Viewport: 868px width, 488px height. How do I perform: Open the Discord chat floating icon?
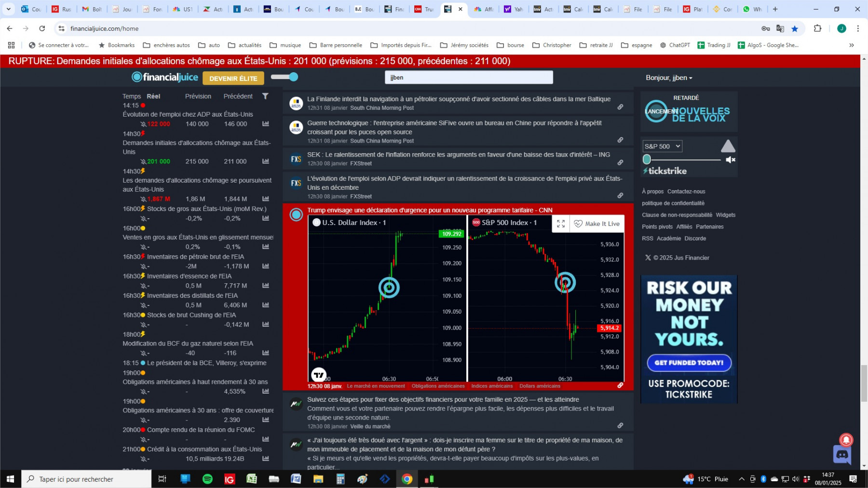point(842,455)
